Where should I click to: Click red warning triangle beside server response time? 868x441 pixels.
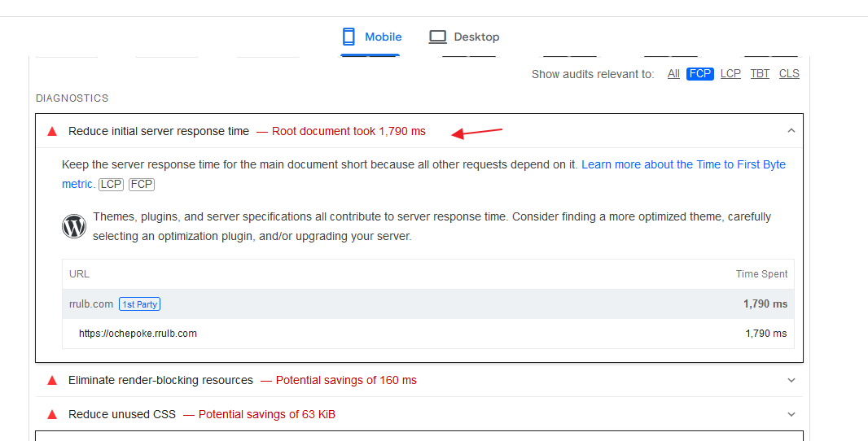coord(52,132)
